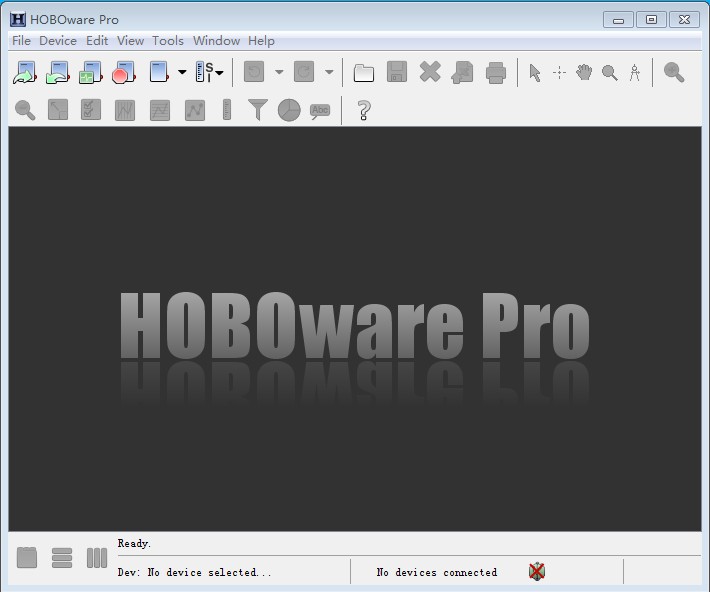
Task: Click the Open Datafile folder icon
Action: [x=364, y=72]
